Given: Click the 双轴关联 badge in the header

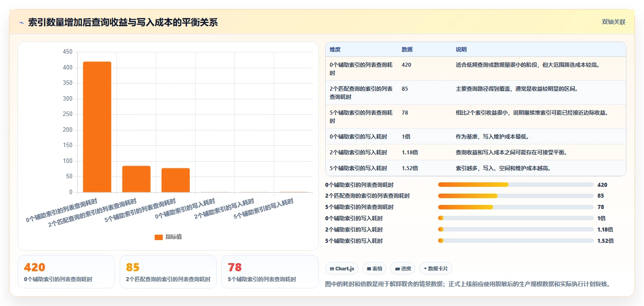Looking at the screenshot, I should (614, 22).
